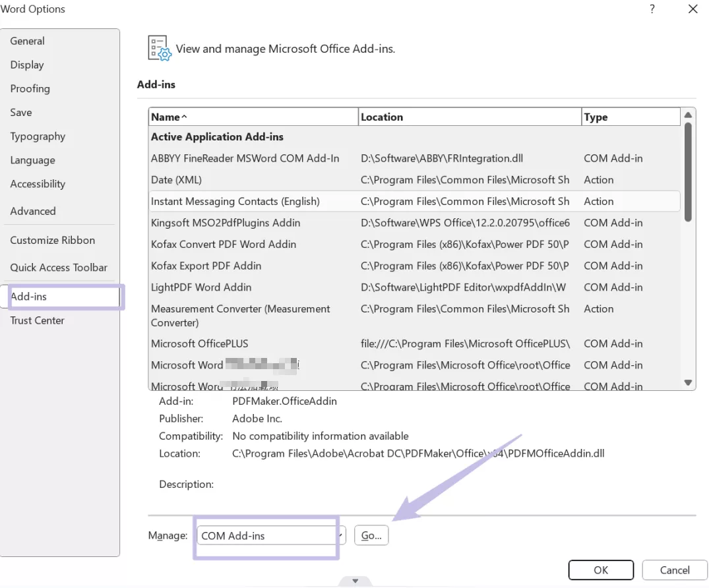Image resolution: width=709 pixels, height=588 pixels.
Task: Switch to the Trust Center section
Action: [36, 320]
